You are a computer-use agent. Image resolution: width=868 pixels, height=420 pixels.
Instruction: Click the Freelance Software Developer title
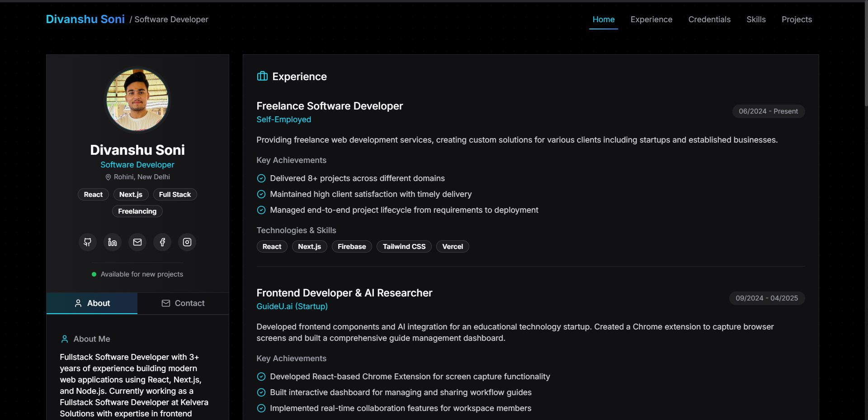[x=330, y=106]
